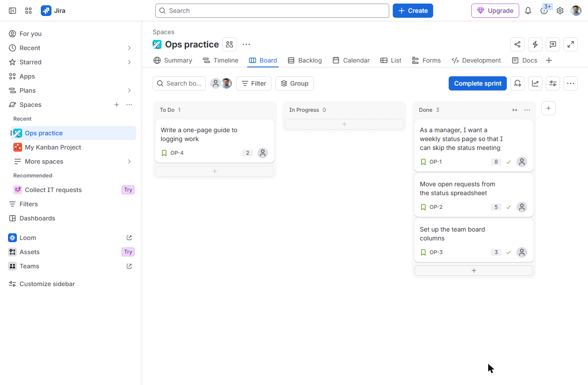
Task: Click the Create button
Action: pos(413,11)
